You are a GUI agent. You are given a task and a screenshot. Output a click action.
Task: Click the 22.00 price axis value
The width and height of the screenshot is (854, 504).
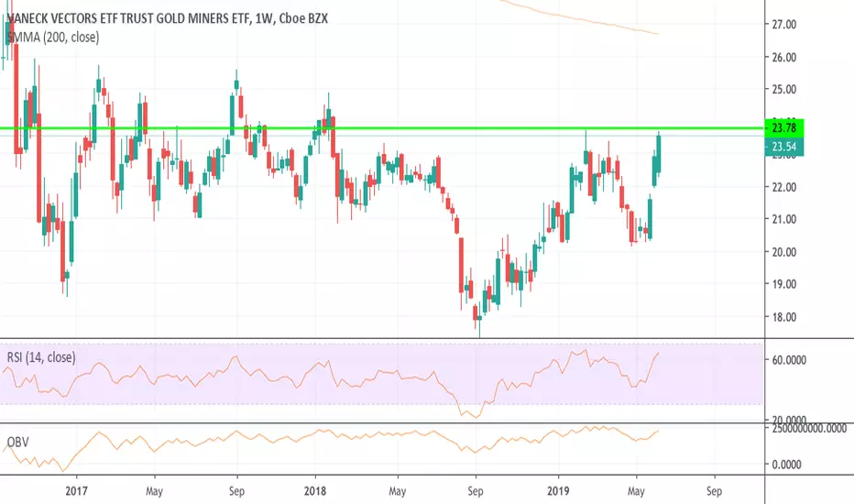tap(783, 187)
